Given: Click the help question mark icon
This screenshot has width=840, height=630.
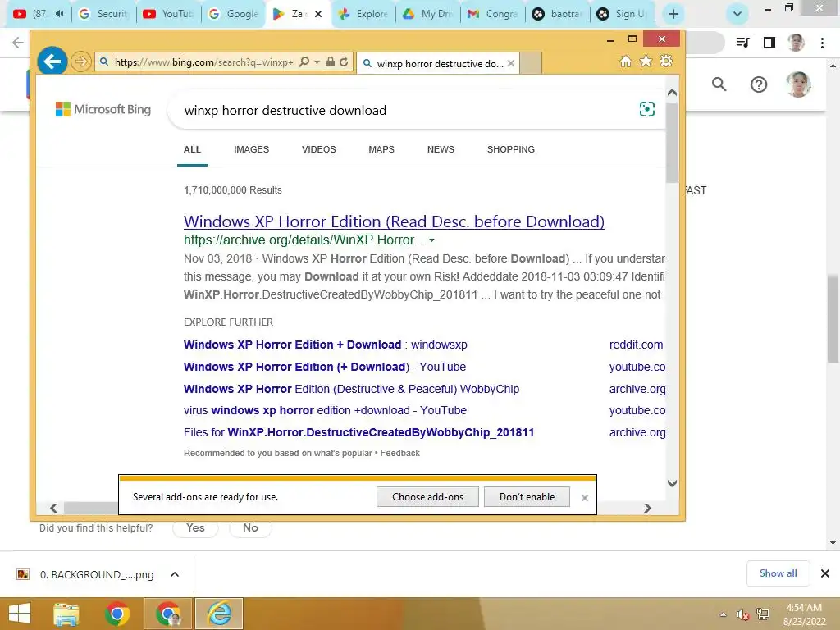Looking at the screenshot, I should pos(759,84).
